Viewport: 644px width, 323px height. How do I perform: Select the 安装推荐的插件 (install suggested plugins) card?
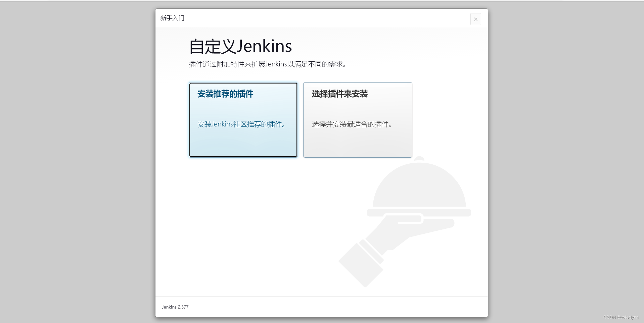pos(243,120)
